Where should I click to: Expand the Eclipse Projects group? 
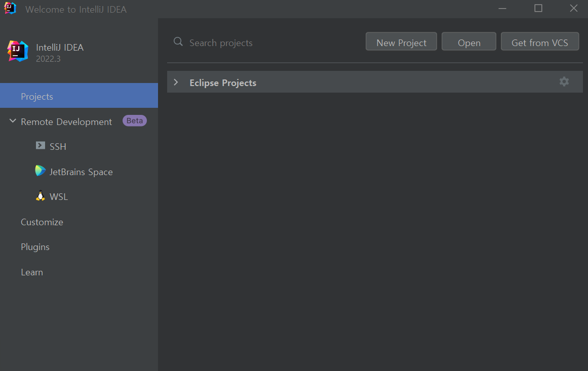tap(176, 82)
